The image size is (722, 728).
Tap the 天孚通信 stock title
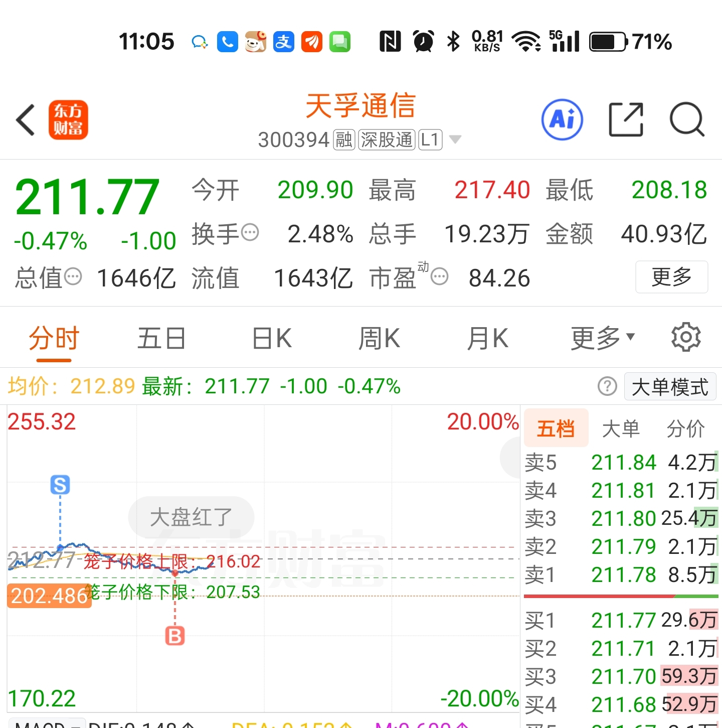tap(360, 106)
